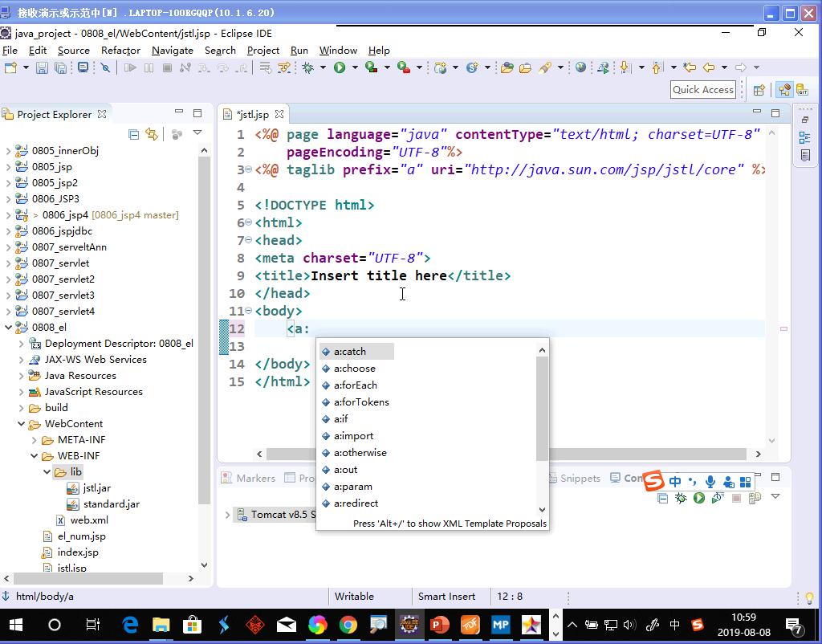Click the Open Type folder icon
Image resolution: width=822 pixels, height=644 pixels.
coord(507,67)
